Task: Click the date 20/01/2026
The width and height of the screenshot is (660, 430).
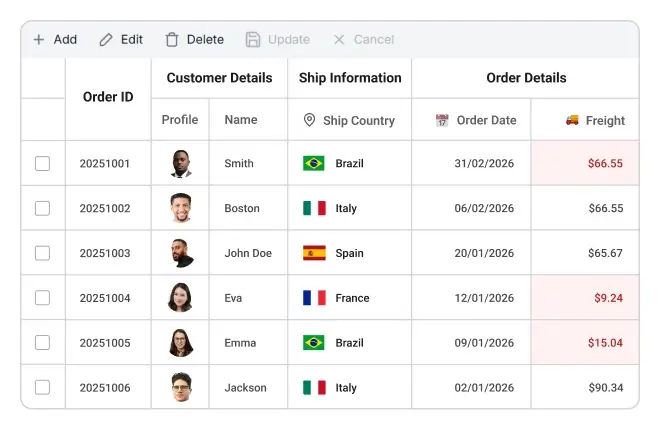Action: (x=484, y=253)
